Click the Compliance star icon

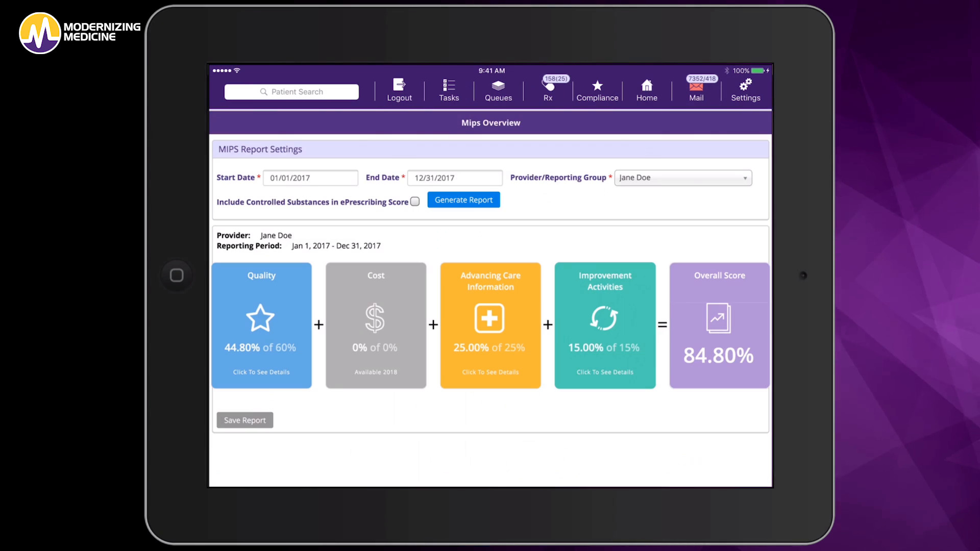[x=597, y=85]
